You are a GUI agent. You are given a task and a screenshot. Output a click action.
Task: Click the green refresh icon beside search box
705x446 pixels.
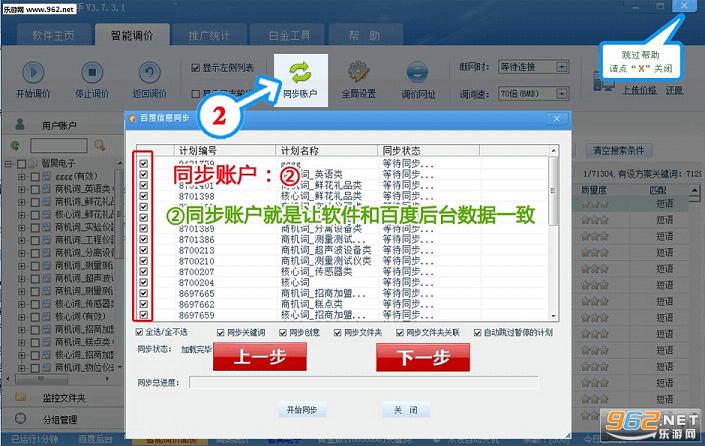(x=15, y=145)
